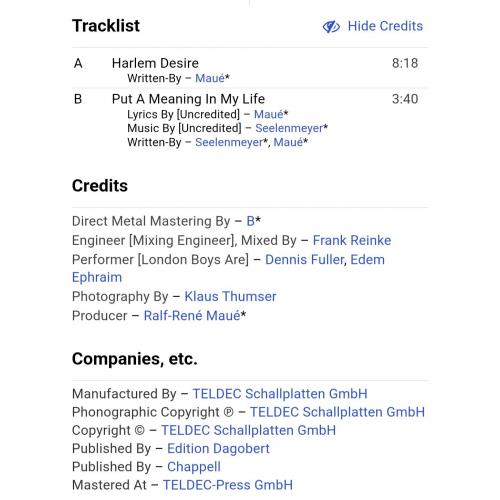Screen dimensions: 500x500
Task: Open Dennis Fuller performer link
Action: click(304, 259)
